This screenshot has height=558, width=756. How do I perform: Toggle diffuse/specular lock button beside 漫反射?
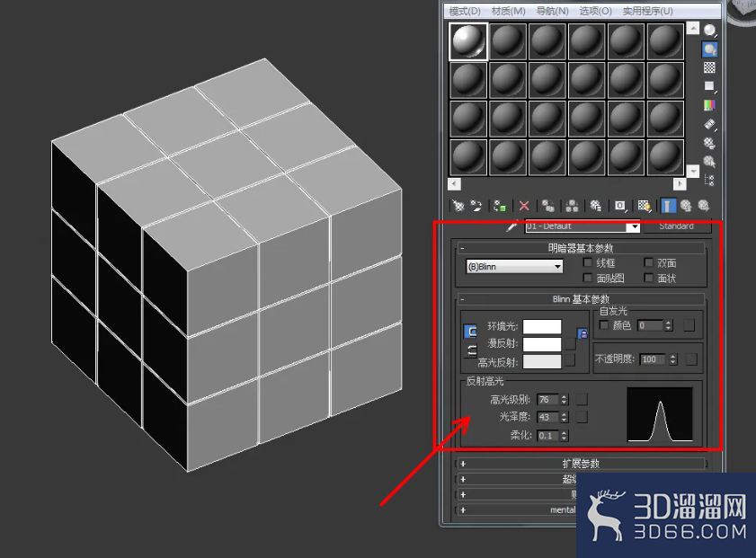point(470,350)
